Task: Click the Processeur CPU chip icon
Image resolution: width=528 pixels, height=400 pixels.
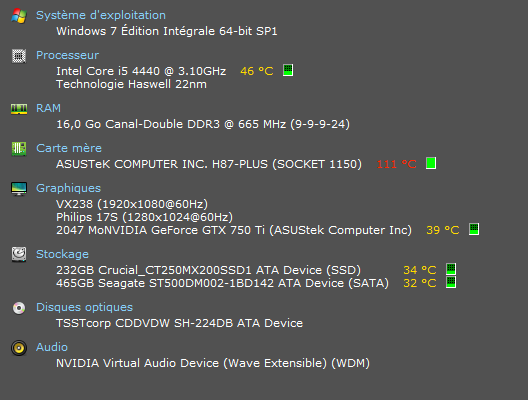Action: 19,56
